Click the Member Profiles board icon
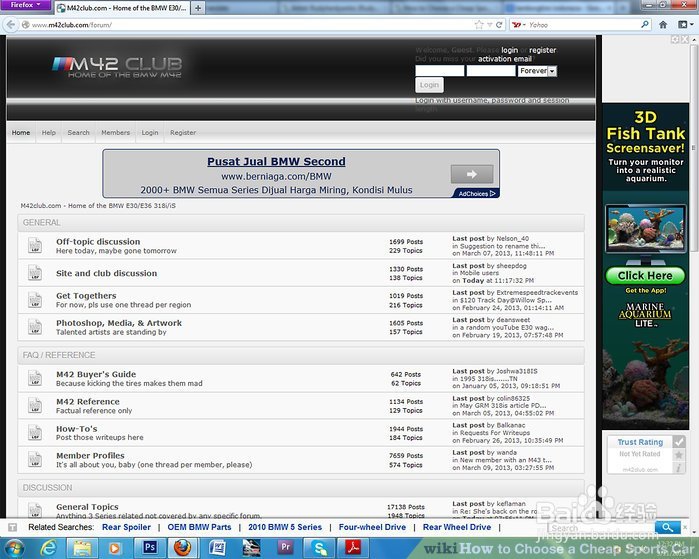 click(x=35, y=460)
